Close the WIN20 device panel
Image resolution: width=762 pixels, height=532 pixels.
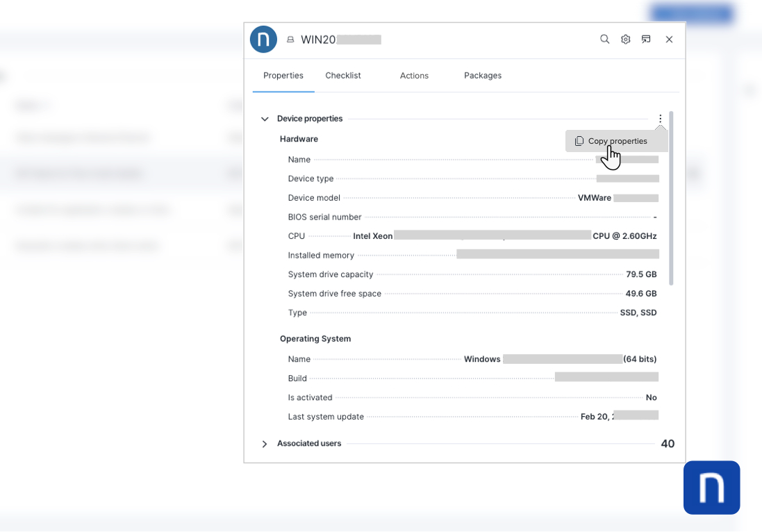coord(669,39)
